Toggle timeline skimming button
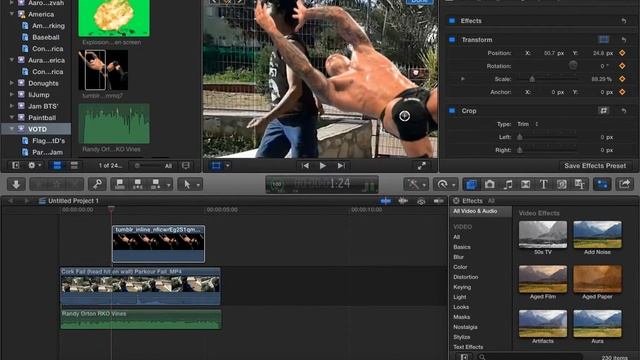 [385, 201]
